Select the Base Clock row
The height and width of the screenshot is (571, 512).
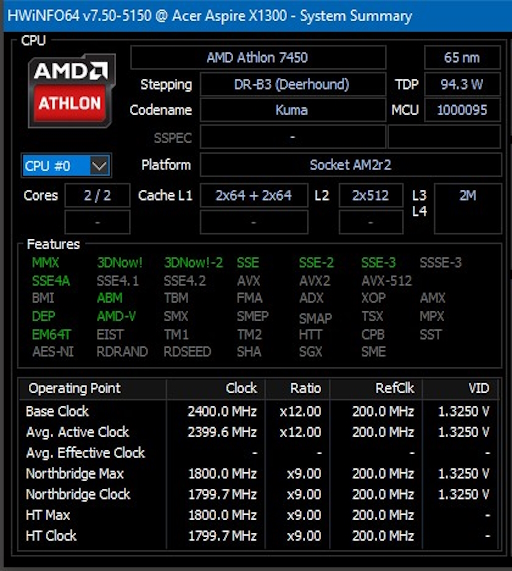[x=259, y=411]
